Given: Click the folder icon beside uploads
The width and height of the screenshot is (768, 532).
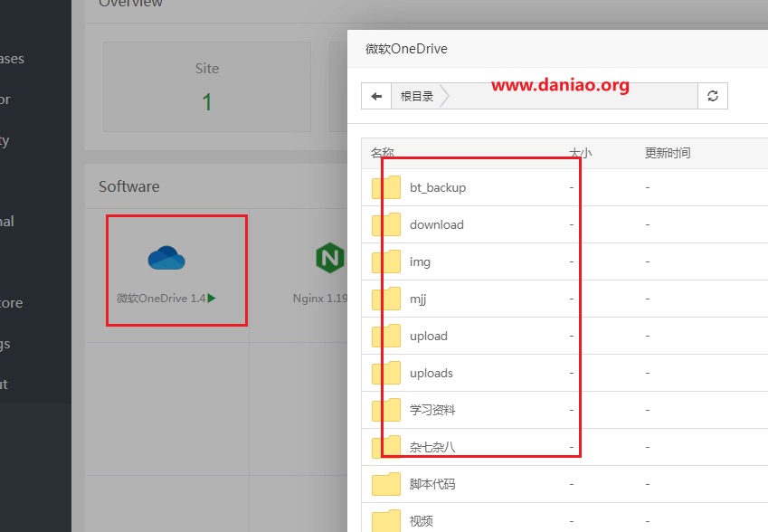Looking at the screenshot, I should 386,374.
